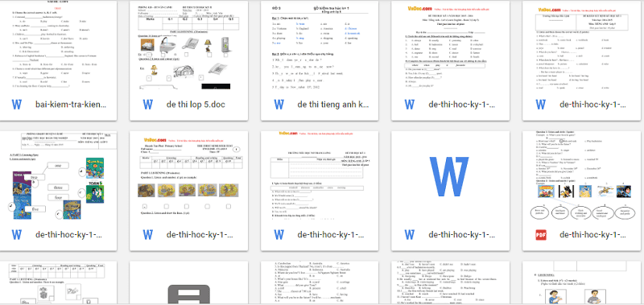Image resolution: width=644 pixels, height=305 pixels.
Task: Open thumbnail showing Toán book covers
Action: click(58, 176)
